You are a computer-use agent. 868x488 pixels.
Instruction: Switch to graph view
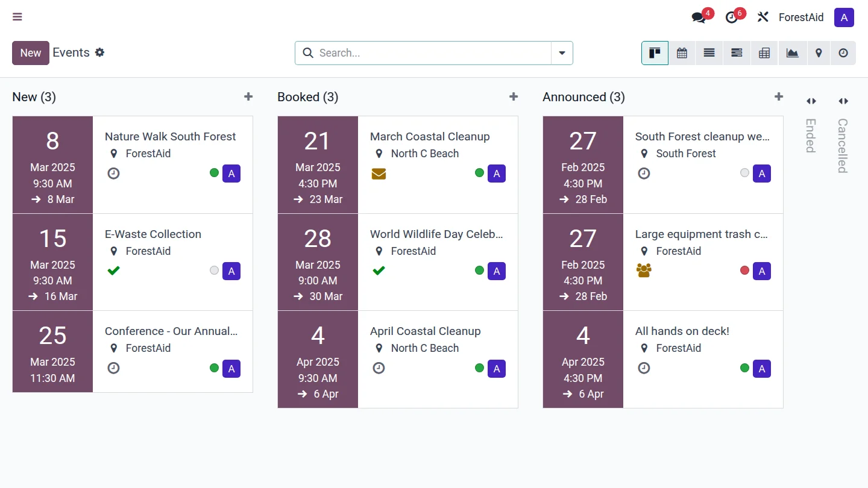tap(792, 53)
